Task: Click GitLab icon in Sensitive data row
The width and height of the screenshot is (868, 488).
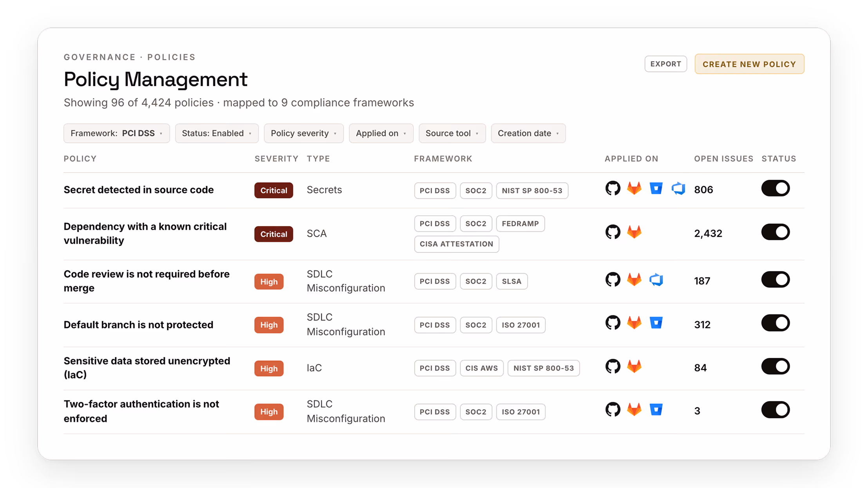Action: pos(634,367)
